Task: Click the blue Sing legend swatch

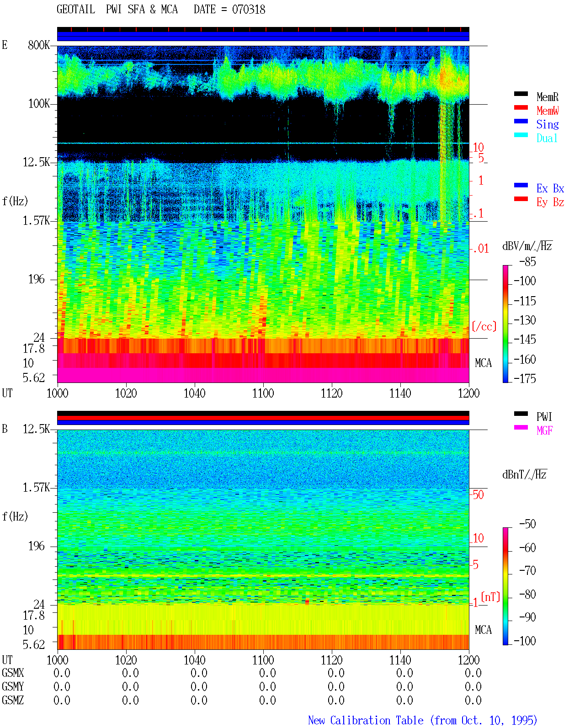Action: tap(521, 121)
